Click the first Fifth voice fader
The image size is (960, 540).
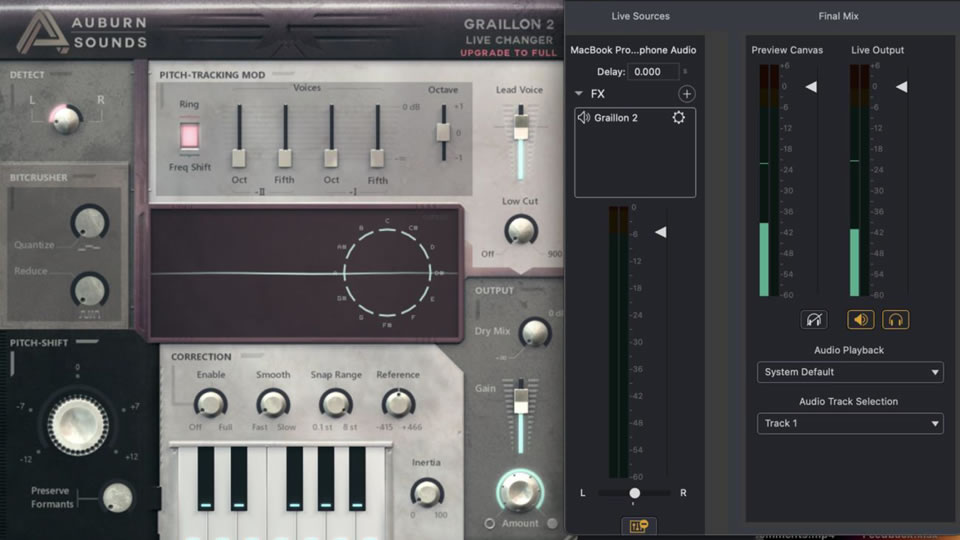285,158
